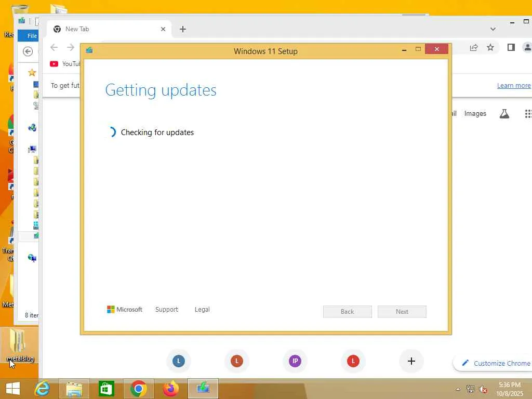Viewport: 532px width, 399px height.
Task: Toggle Chrome side panel icon
Action: point(511,47)
